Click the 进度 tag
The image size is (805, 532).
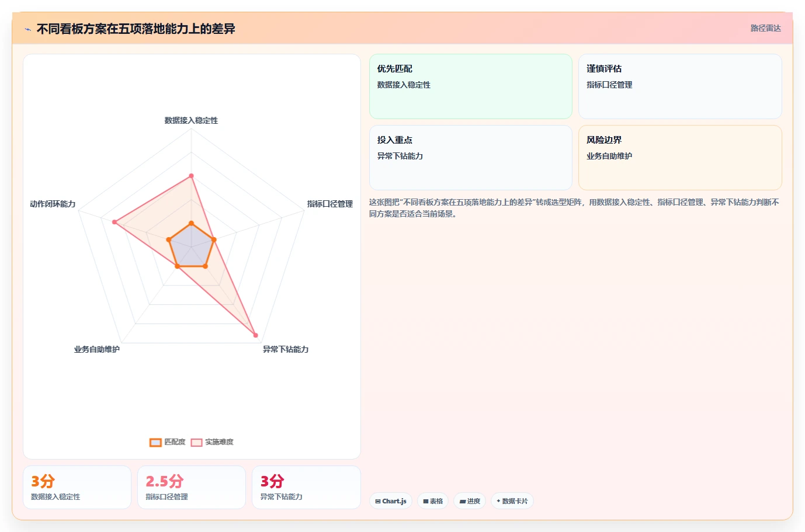pos(470,501)
